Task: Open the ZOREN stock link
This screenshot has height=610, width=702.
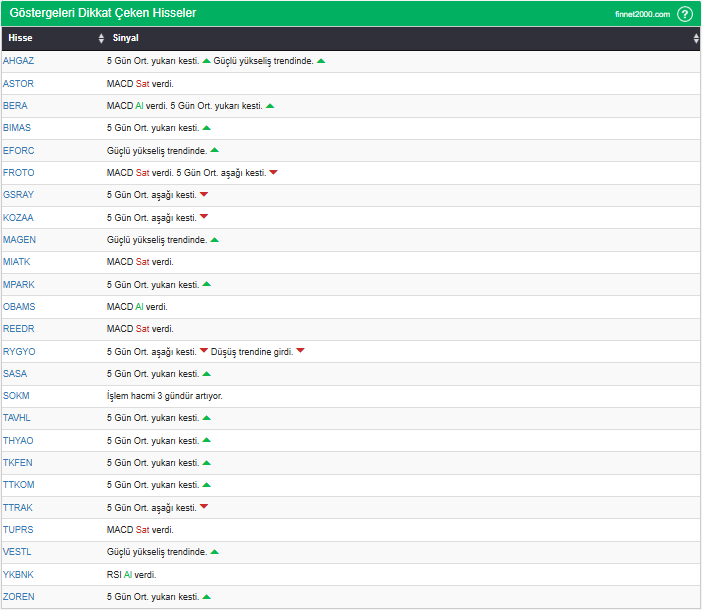Action: click(18, 597)
